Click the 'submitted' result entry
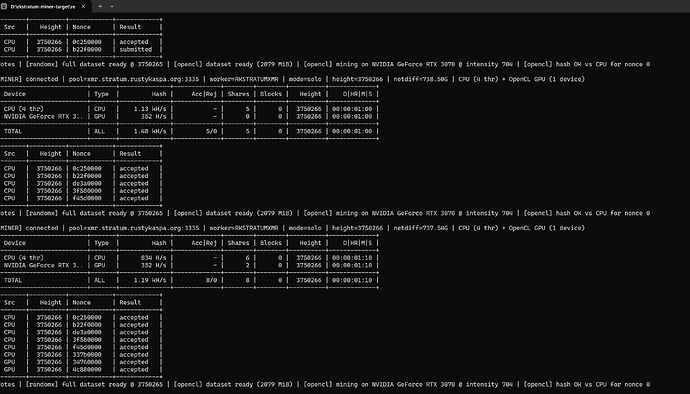Image resolution: width=690 pixels, height=394 pixels. pyautogui.click(x=136, y=49)
